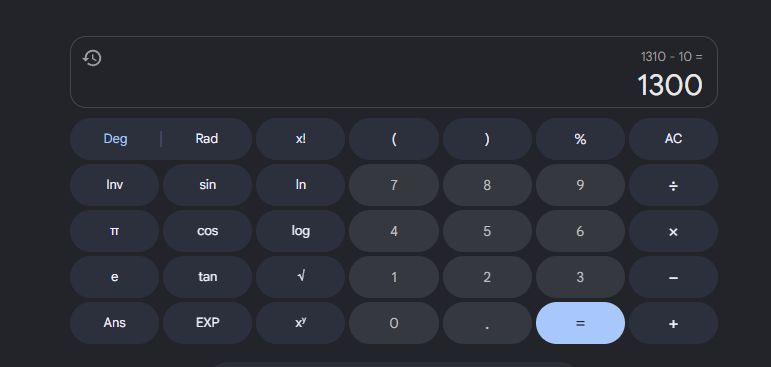Click the factorial x! key
Image resolution: width=771 pixels, height=367 pixels.
click(300, 139)
